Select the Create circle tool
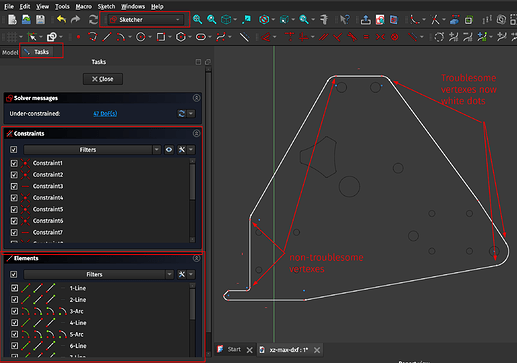The image size is (517, 363). pyautogui.click(x=141, y=37)
